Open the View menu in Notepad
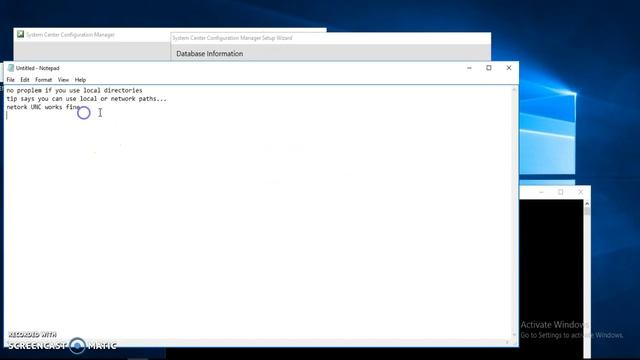The width and height of the screenshot is (640, 360). [63, 80]
